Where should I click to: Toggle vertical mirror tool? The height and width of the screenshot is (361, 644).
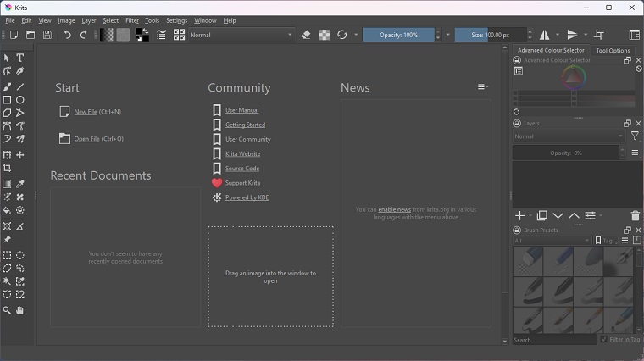click(572, 35)
